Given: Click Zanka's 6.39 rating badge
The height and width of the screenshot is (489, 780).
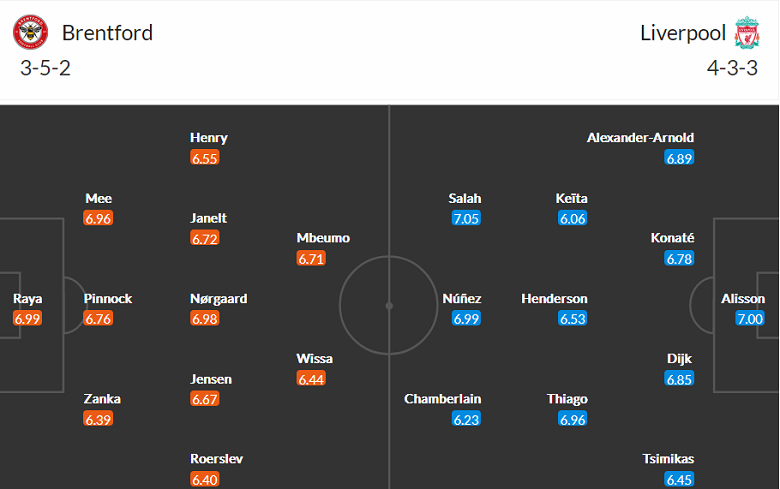Looking at the screenshot, I should tap(99, 419).
